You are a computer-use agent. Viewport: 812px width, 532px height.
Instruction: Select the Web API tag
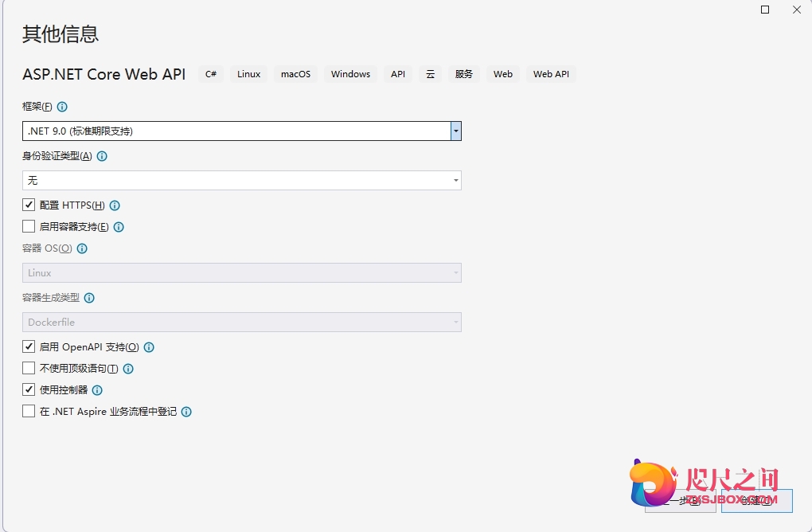click(551, 74)
